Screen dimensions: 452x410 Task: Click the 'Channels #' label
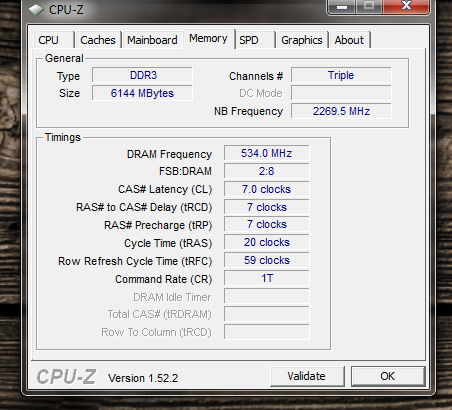(x=256, y=76)
